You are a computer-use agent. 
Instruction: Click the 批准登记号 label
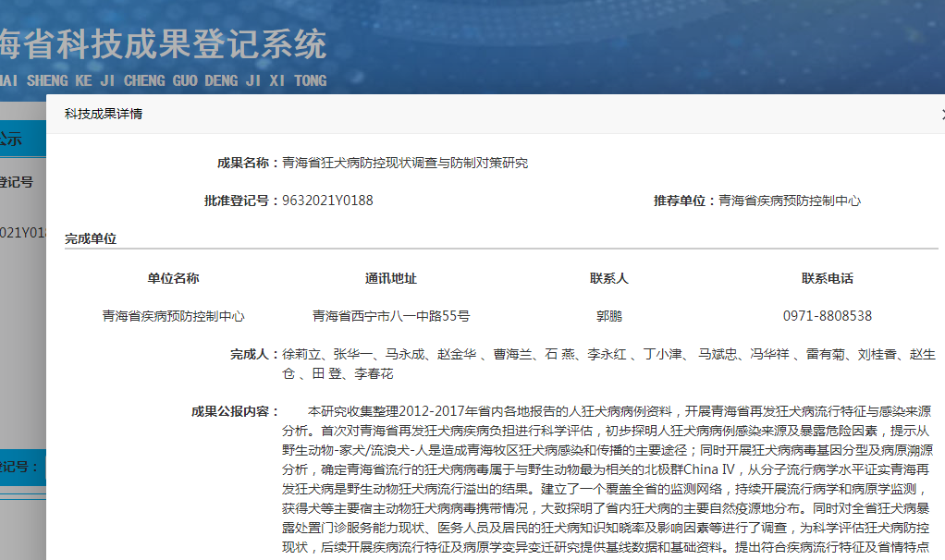tap(240, 201)
